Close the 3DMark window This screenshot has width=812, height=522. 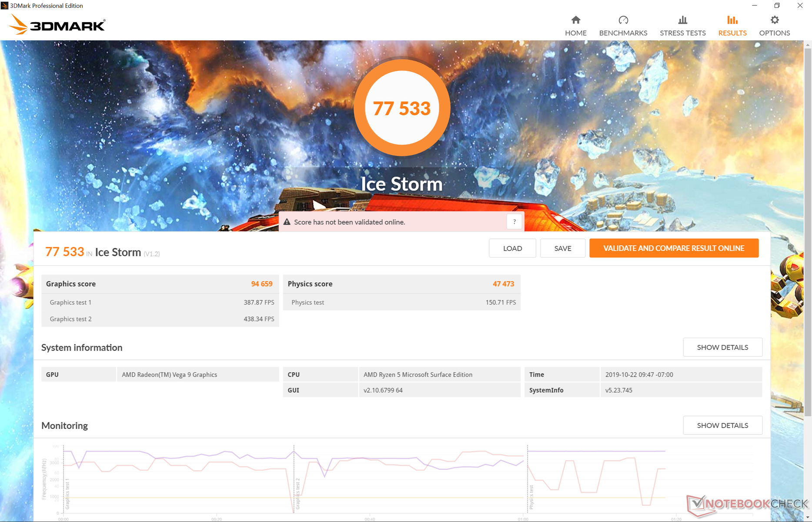point(800,6)
